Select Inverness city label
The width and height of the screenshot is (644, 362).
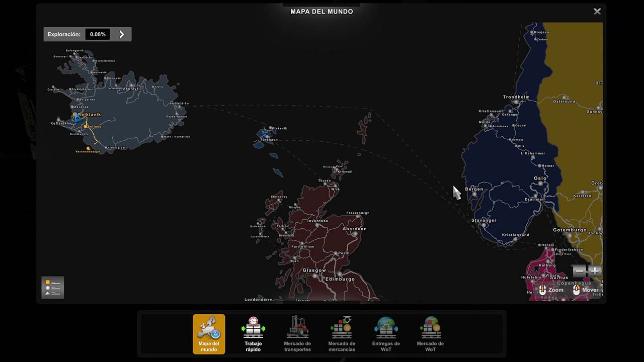[317, 221]
